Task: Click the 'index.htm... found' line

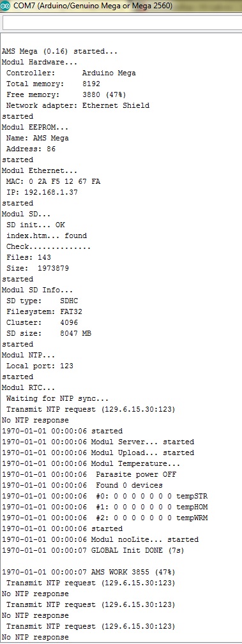Action: click(47, 236)
